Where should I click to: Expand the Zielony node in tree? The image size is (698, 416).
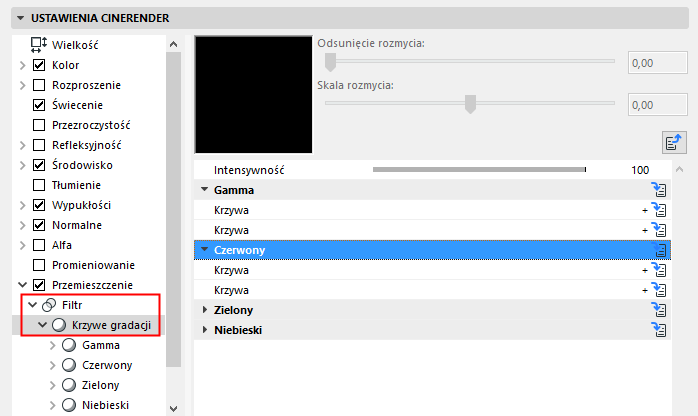coord(53,386)
